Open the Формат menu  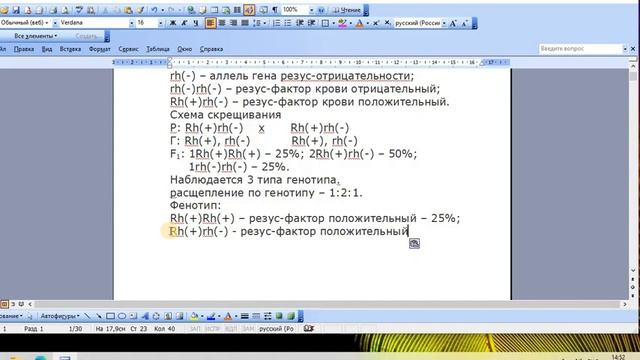[x=100, y=49]
